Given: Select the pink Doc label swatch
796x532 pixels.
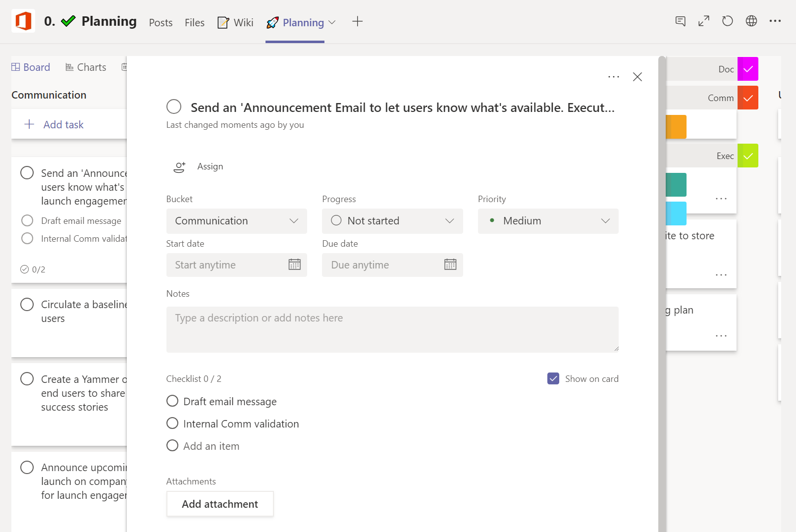Looking at the screenshot, I should point(747,69).
